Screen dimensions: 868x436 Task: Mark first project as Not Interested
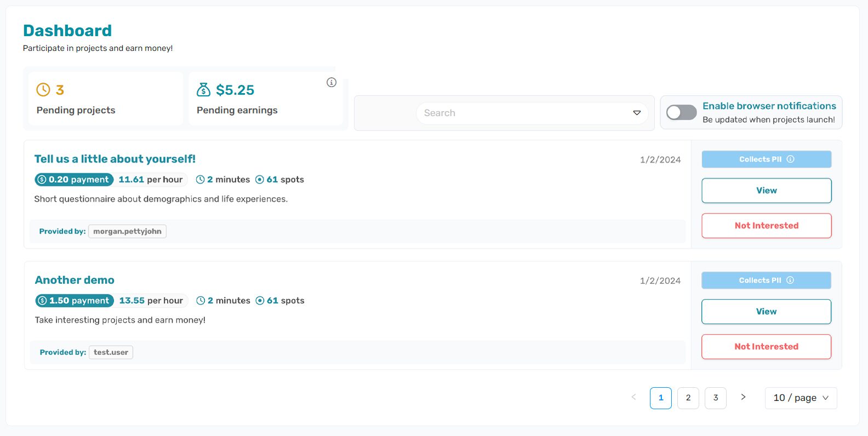click(x=766, y=226)
